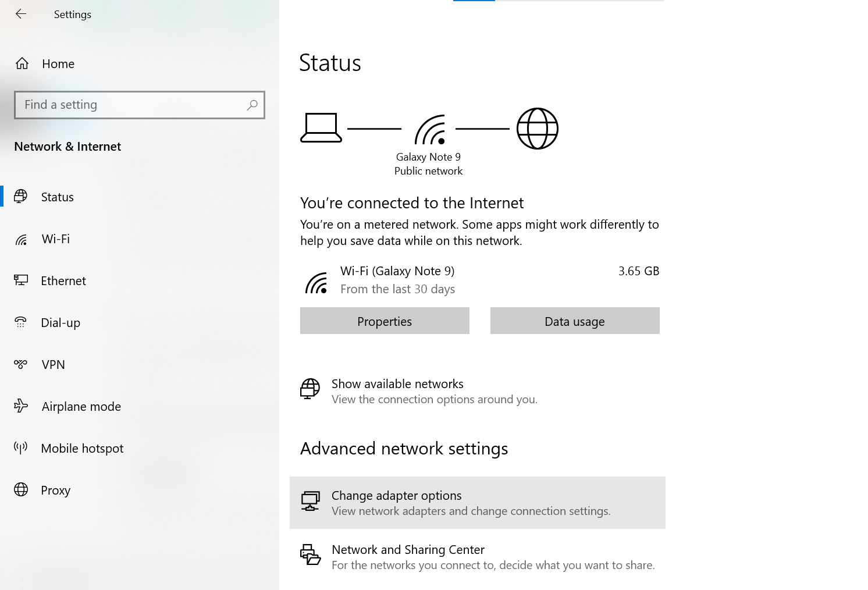Click the back arrow icon
868x590 pixels.
pyautogui.click(x=21, y=14)
